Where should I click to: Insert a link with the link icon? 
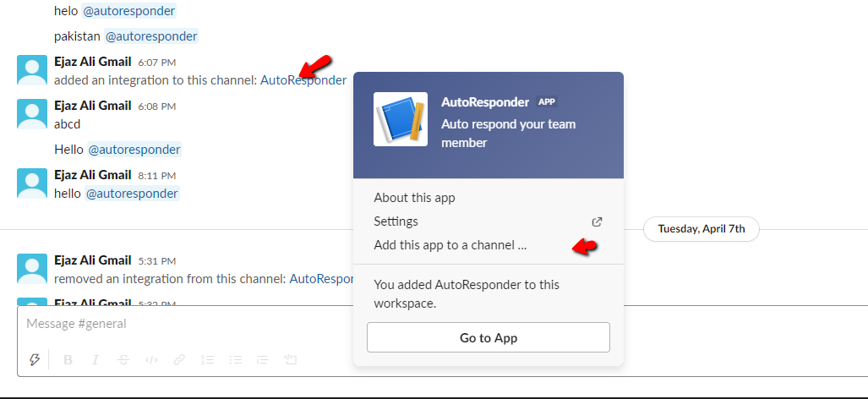click(179, 360)
